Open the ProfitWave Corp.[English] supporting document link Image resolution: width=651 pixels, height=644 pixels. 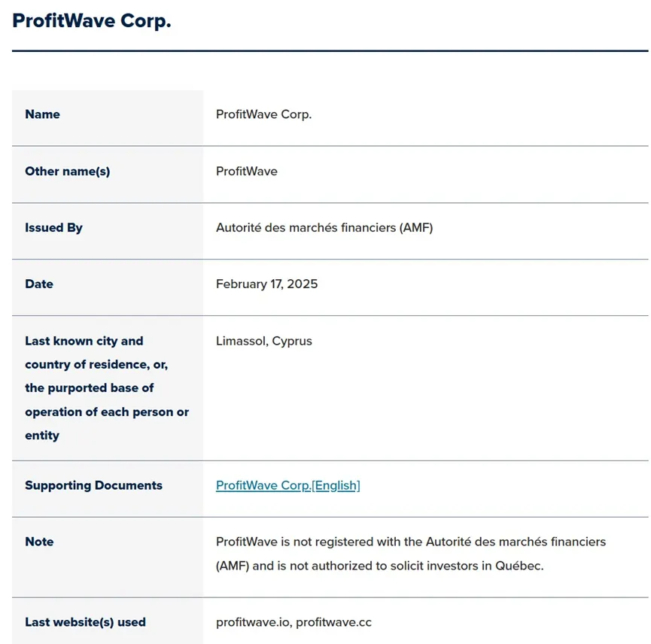tap(287, 485)
